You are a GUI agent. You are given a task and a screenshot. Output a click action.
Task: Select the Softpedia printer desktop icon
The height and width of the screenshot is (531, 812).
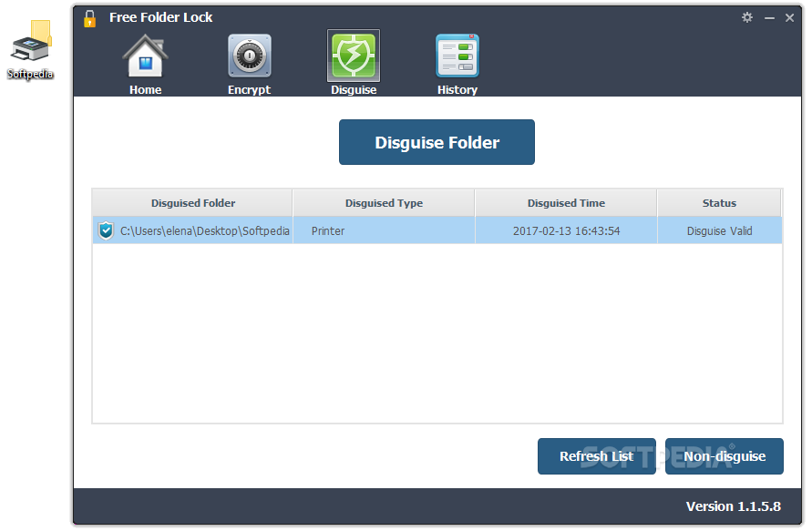pos(31,50)
